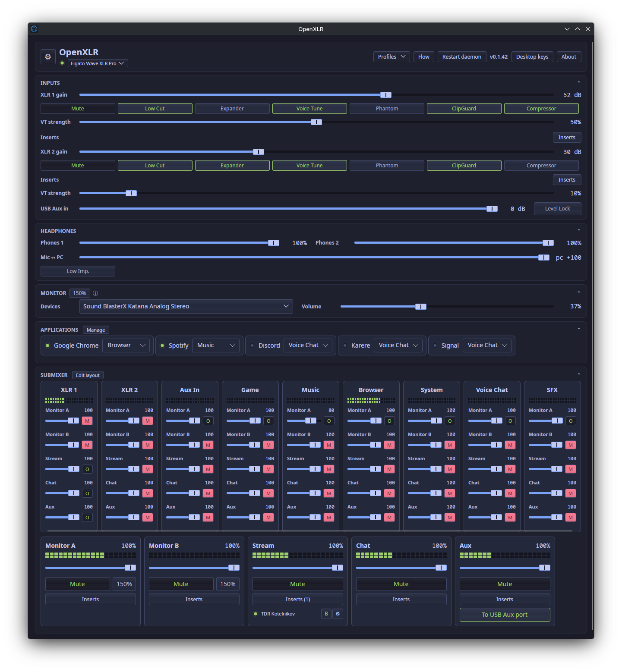Unmute XLR 1 Monitor B route
622x672 pixels.
click(87, 445)
